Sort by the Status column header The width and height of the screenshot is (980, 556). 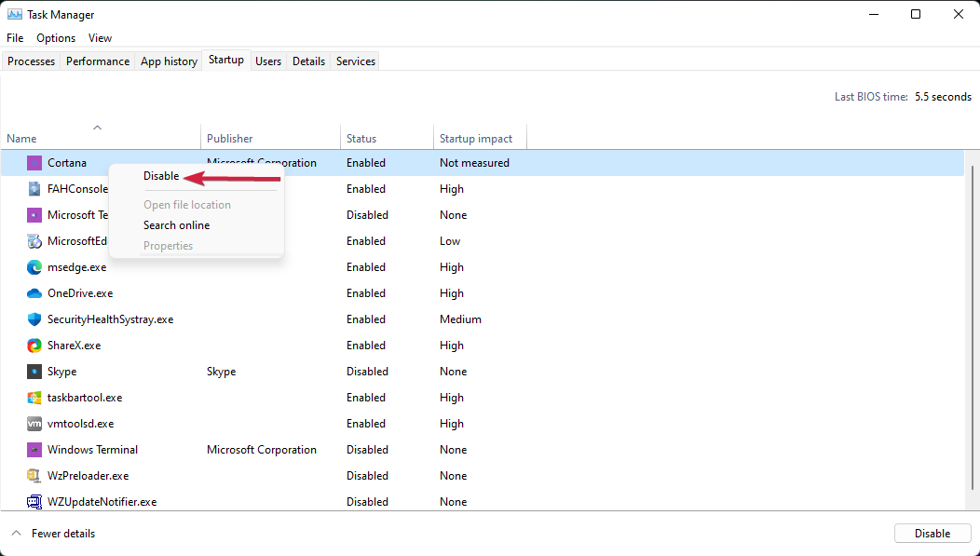pos(387,138)
